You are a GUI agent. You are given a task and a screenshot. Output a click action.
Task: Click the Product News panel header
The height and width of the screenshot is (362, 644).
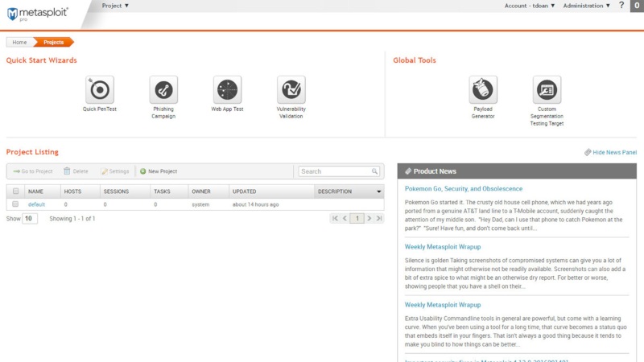[x=517, y=171]
